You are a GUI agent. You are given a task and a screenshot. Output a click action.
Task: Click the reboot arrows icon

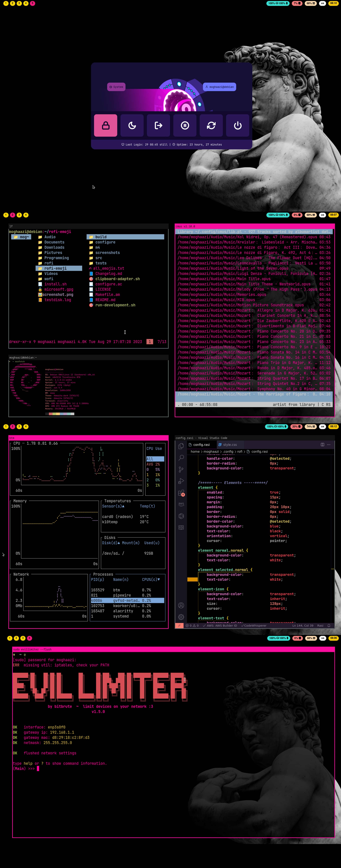tap(211, 125)
